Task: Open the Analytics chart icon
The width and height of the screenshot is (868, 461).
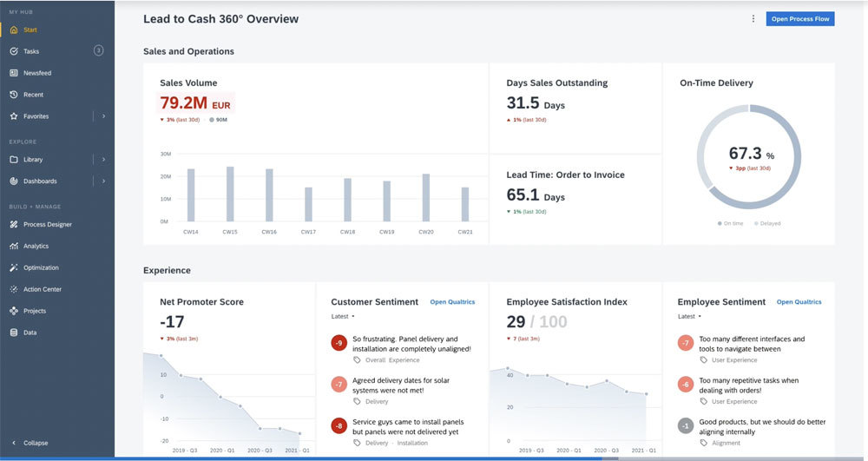Action: [14, 247]
